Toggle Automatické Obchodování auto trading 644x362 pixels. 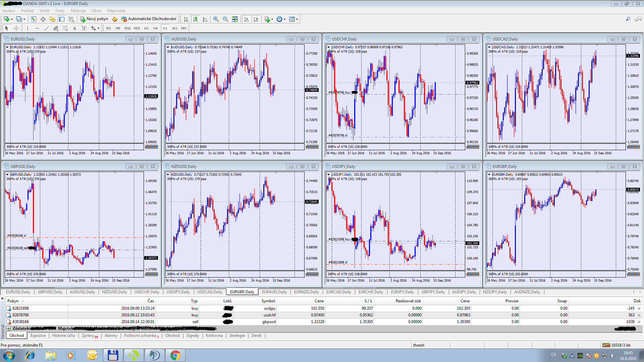(x=149, y=19)
